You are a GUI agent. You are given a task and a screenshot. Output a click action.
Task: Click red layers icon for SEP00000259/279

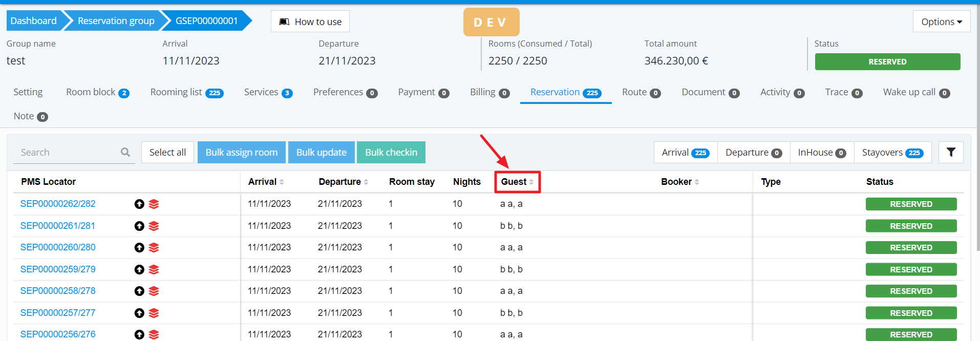pyautogui.click(x=154, y=269)
